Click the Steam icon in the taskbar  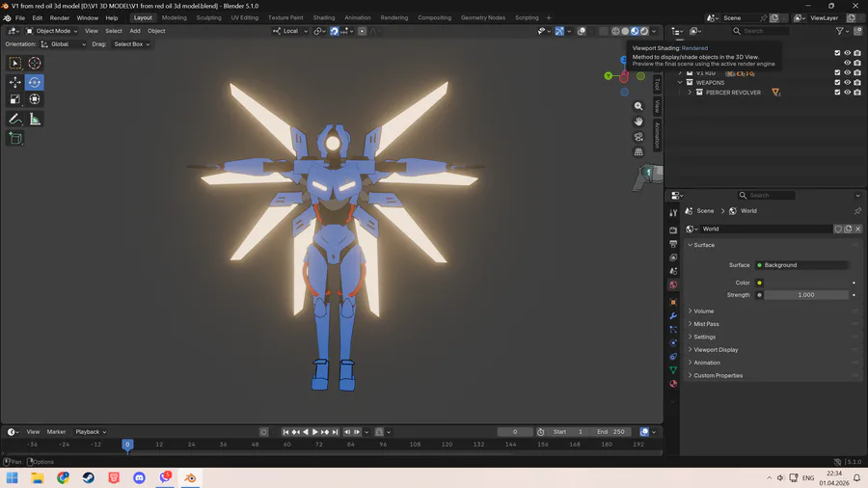point(89,477)
